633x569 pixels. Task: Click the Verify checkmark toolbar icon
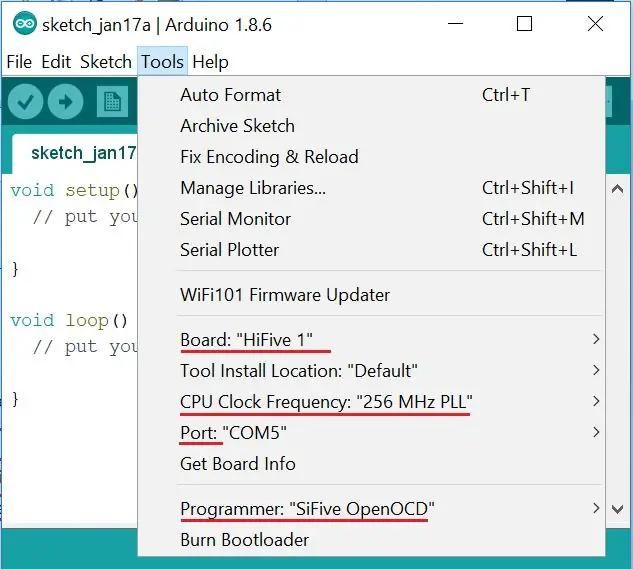25,102
